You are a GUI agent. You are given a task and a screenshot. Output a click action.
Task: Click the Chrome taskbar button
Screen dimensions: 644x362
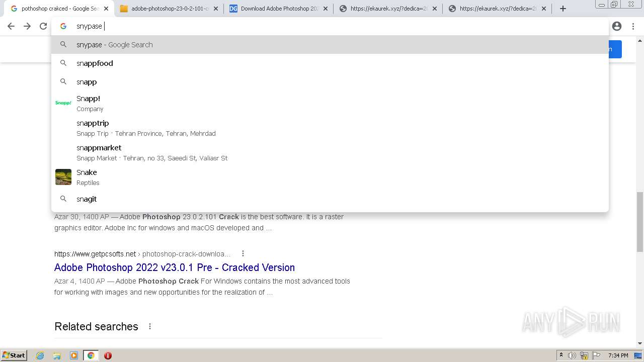coord(91,355)
